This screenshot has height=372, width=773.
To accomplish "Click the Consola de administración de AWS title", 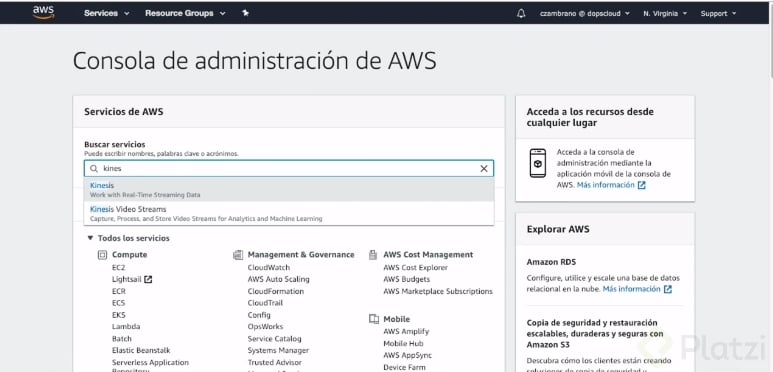I will 254,61.
